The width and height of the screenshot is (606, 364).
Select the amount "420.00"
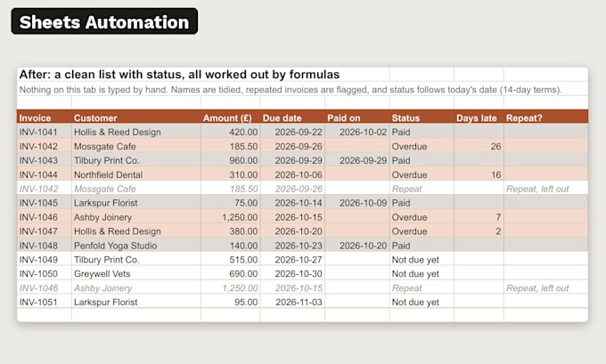[243, 132]
